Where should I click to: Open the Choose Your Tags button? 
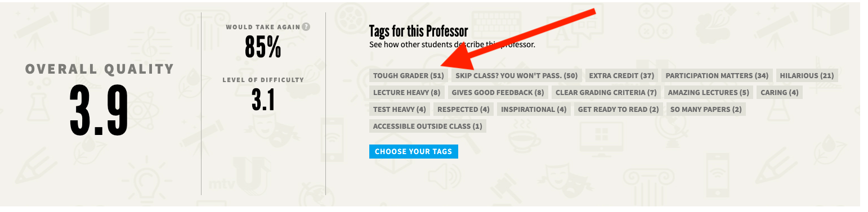(x=414, y=151)
